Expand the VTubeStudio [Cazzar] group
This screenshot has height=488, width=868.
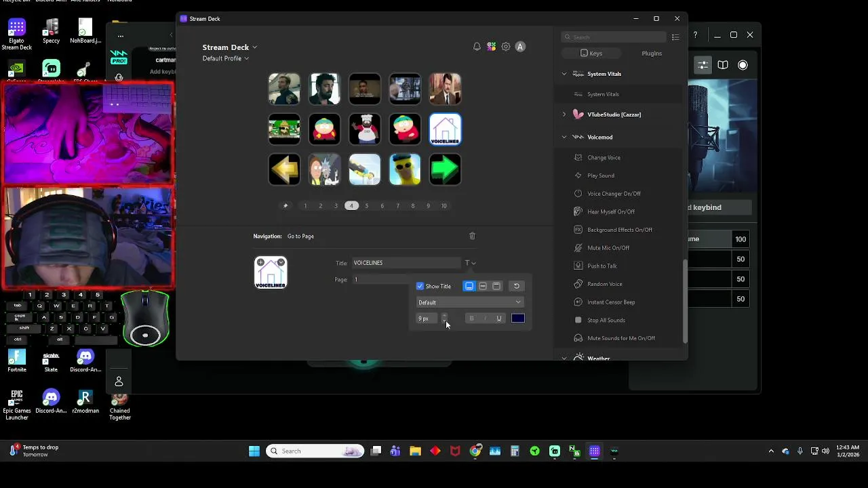click(564, 115)
